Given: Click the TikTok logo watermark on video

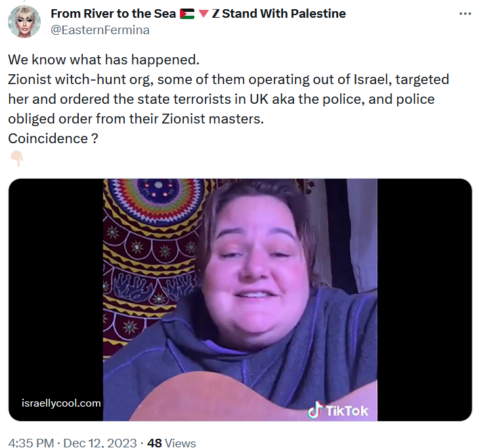Looking at the screenshot, I should pyautogui.click(x=337, y=411).
